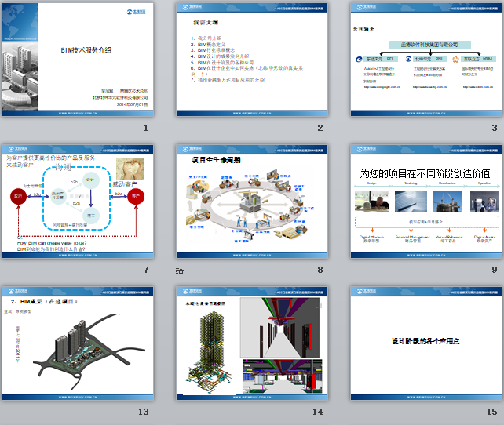Select slide 3 company org chart thumbnail
This screenshot has width=504, height=425.
[x=426, y=60]
